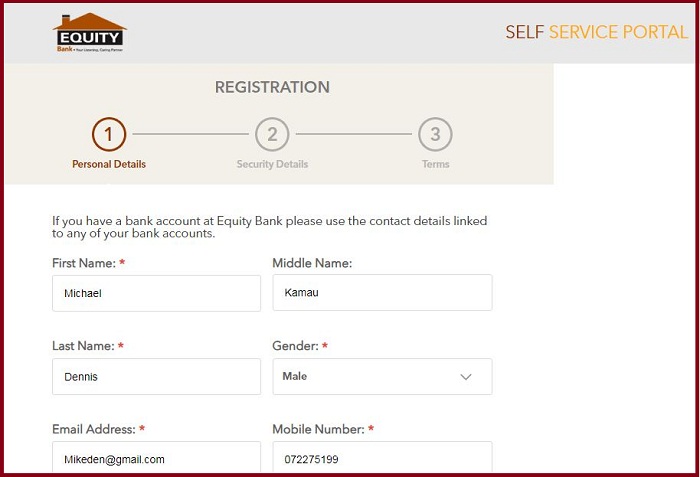This screenshot has width=700, height=477.
Task: Click the First Name label
Action: point(84,263)
